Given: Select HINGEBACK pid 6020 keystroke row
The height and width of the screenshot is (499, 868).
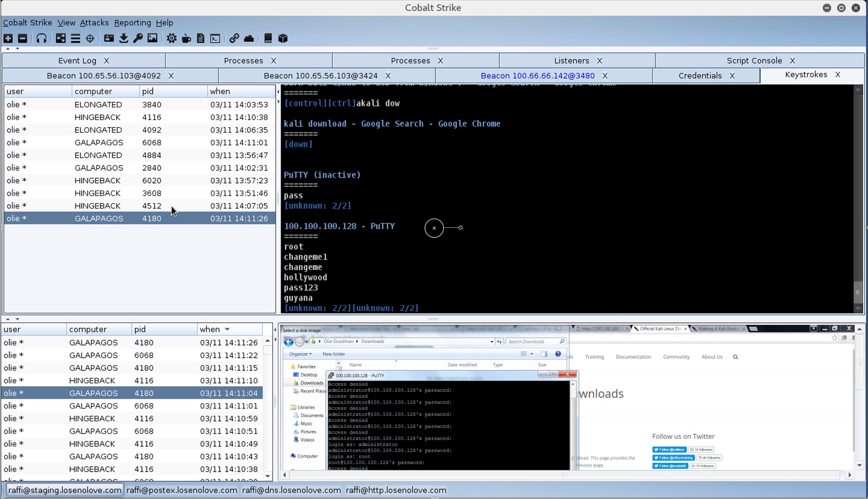Looking at the screenshot, I should pyautogui.click(x=139, y=180).
